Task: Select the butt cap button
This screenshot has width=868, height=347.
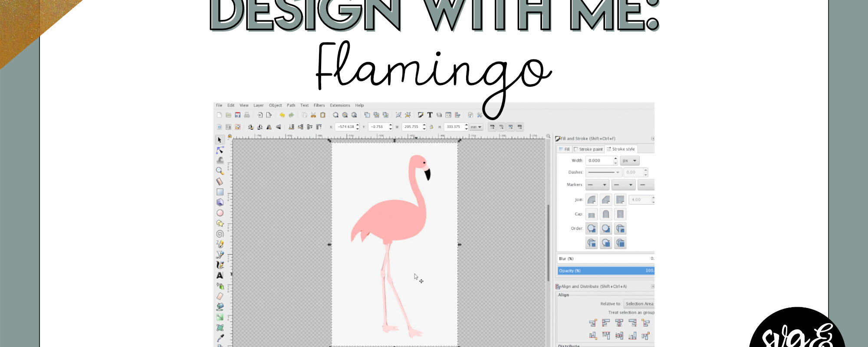Action: [592, 214]
